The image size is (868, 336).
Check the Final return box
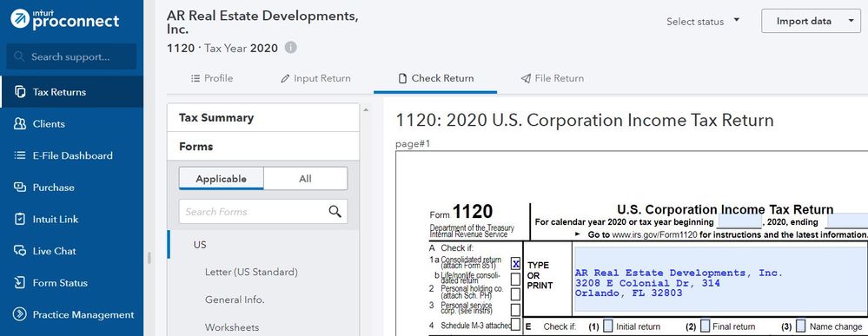pyautogui.click(x=705, y=326)
